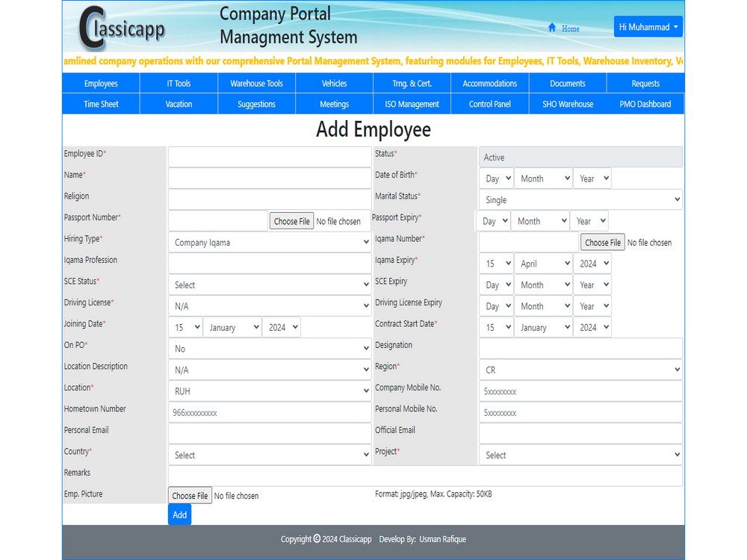
Task: Open the Requests menu
Action: pos(645,84)
